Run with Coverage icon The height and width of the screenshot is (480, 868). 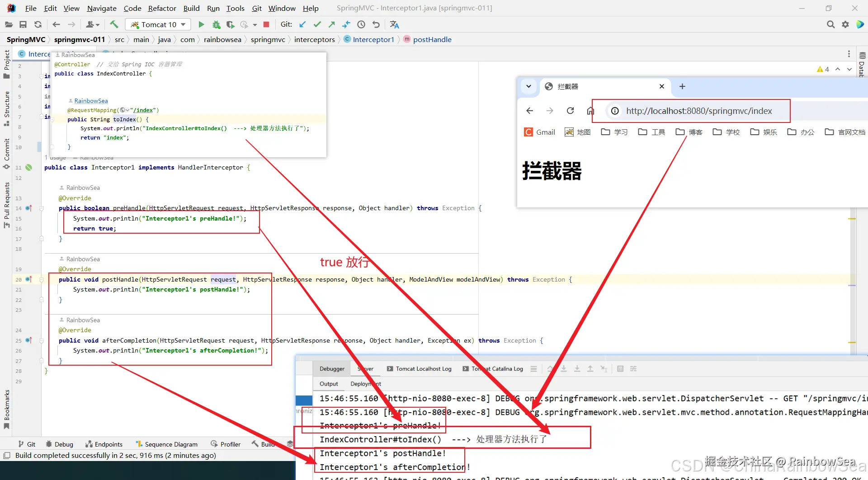[x=230, y=24]
